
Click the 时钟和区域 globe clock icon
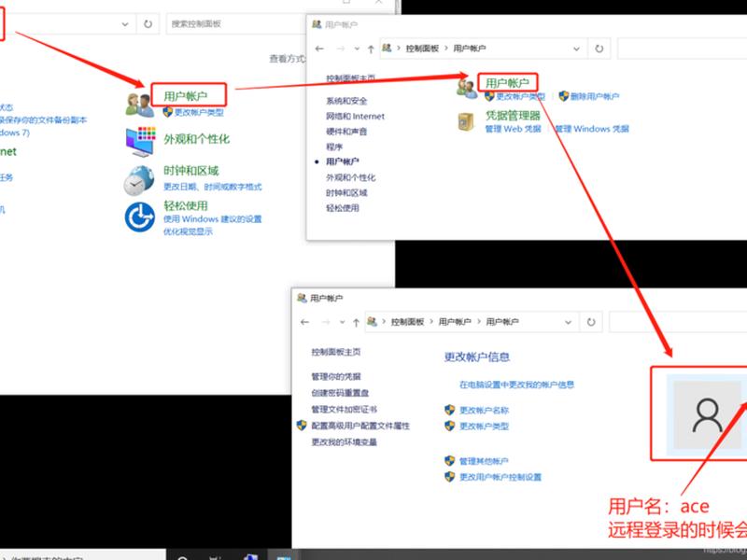(139, 180)
